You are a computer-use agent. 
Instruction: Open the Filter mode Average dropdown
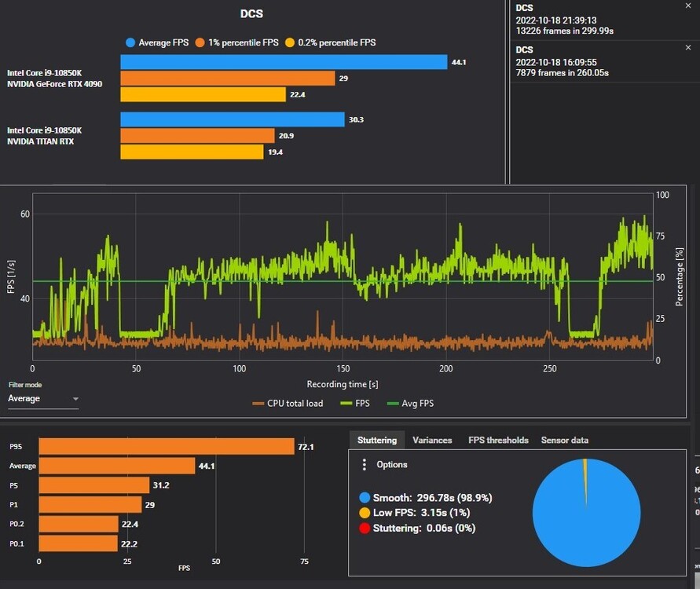pos(43,398)
